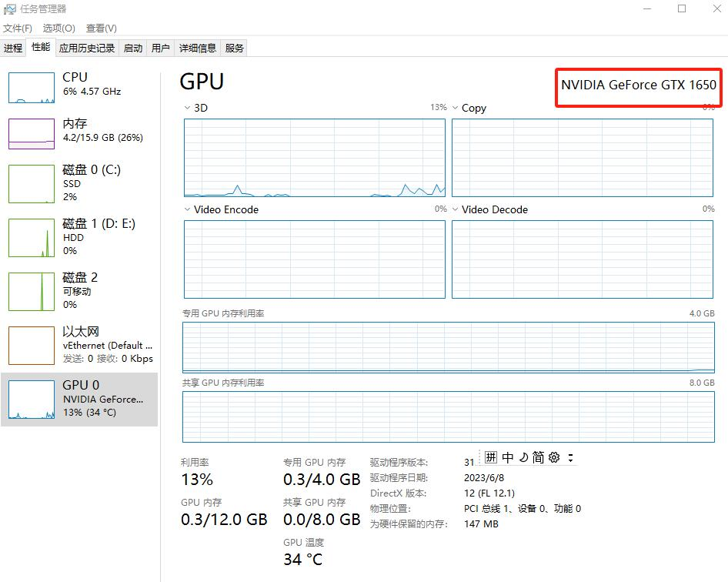Open the Video Encode graph dropdown
This screenshot has width=728, height=582.
pyautogui.click(x=188, y=209)
